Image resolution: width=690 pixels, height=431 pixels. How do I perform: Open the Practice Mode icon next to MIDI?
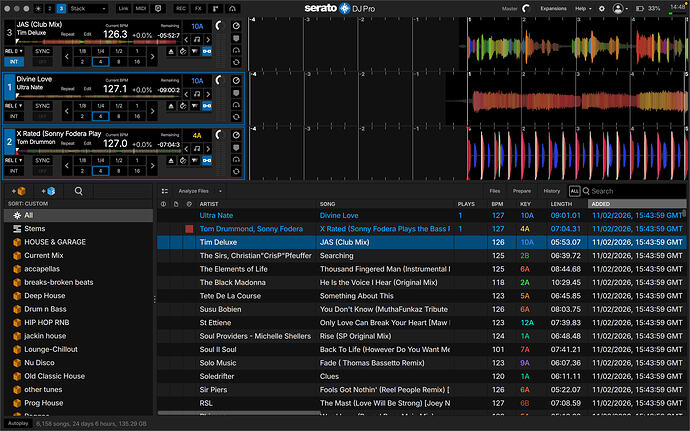point(158,8)
